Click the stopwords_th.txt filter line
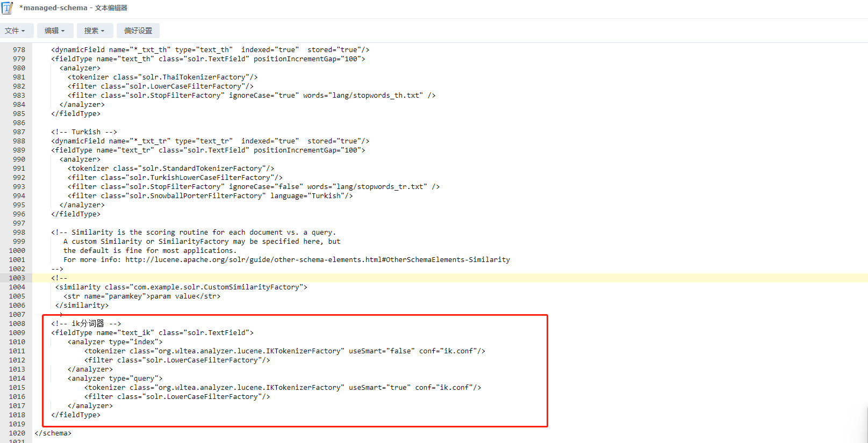868x443 pixels. [x=252, y=96]
